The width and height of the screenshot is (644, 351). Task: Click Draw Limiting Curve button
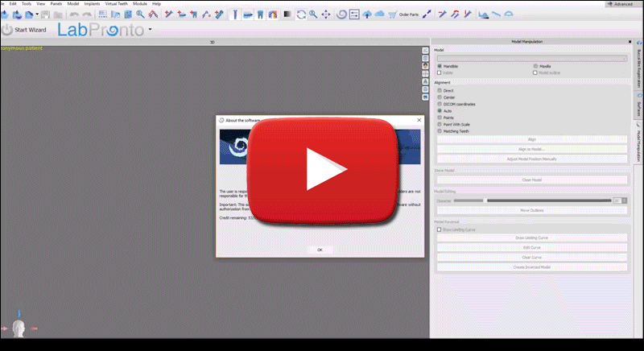pyautogui.click(x=532, y=237)
